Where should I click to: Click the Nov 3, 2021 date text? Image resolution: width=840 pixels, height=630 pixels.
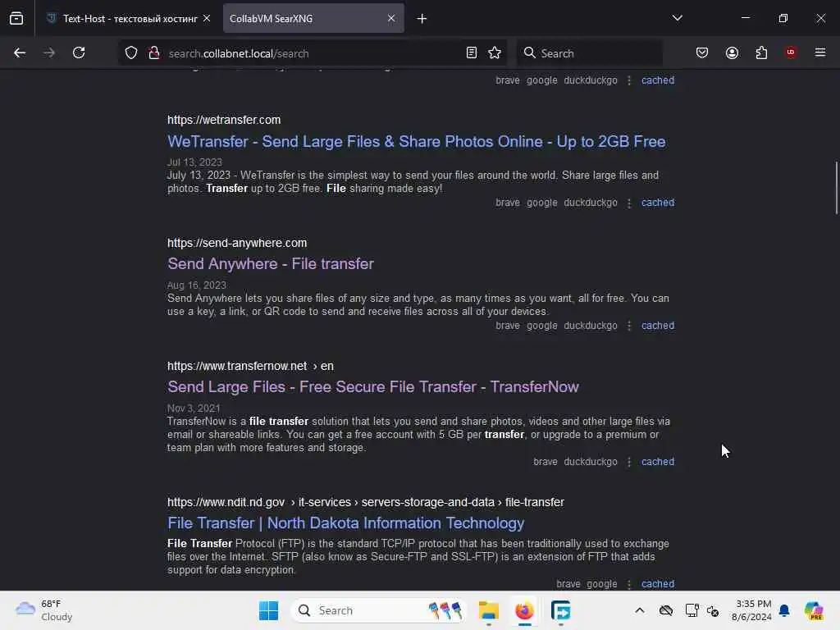[x=194, y=409]
